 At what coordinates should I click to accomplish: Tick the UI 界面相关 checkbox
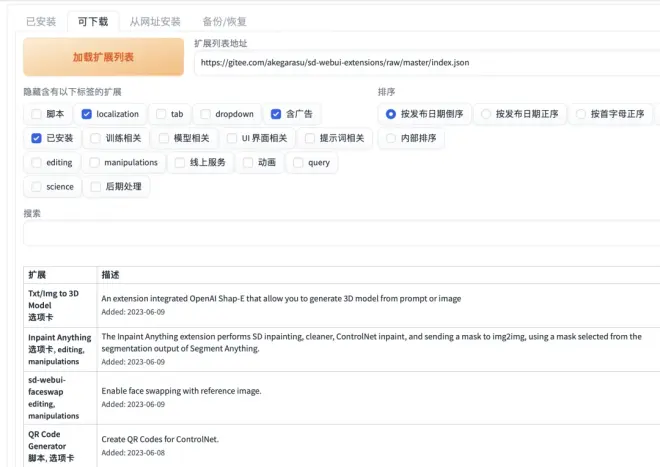coord(232,138)
